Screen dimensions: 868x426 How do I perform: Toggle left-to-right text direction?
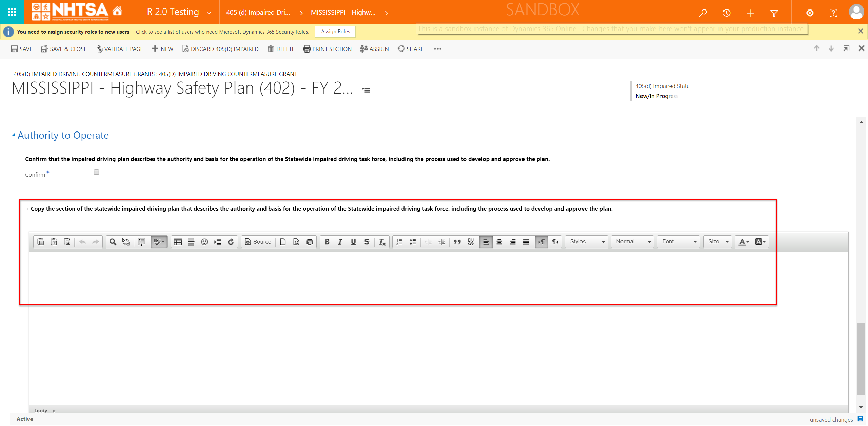(541, 242)
